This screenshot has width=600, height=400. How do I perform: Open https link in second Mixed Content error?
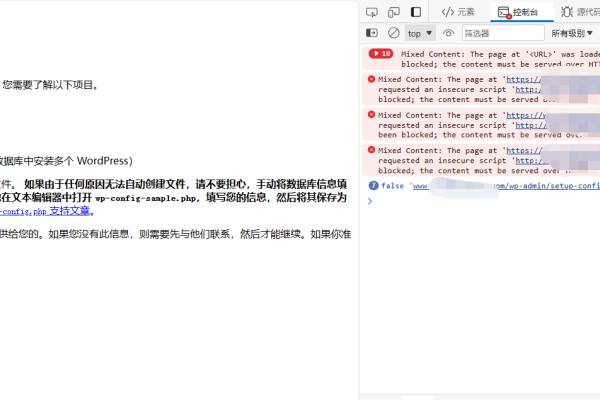point(526,115)
